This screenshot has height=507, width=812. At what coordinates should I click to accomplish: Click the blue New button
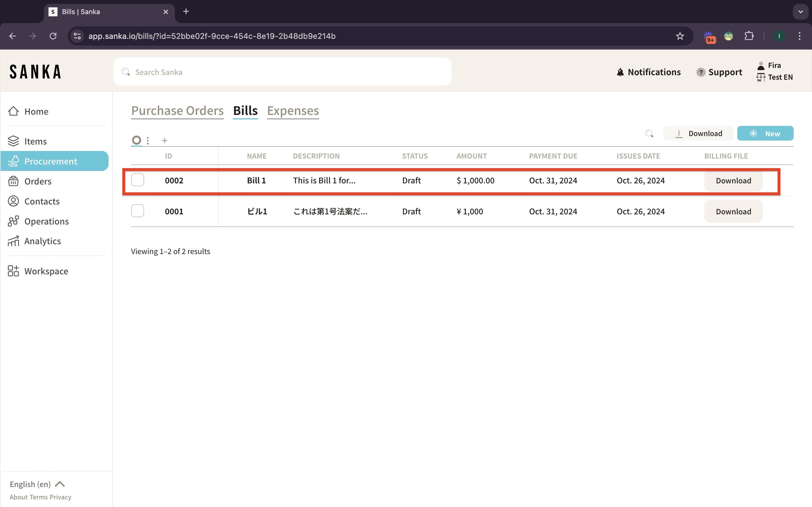(x=765, y=134)
